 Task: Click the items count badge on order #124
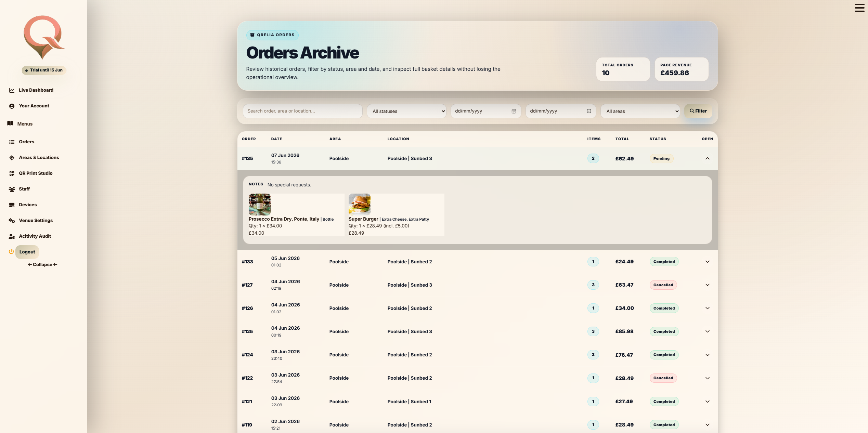[593, 355]
